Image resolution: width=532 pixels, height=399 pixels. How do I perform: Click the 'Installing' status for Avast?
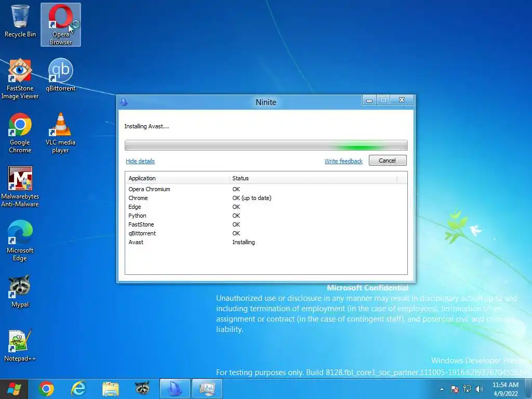pyautogui.click(x=244, y=242)
